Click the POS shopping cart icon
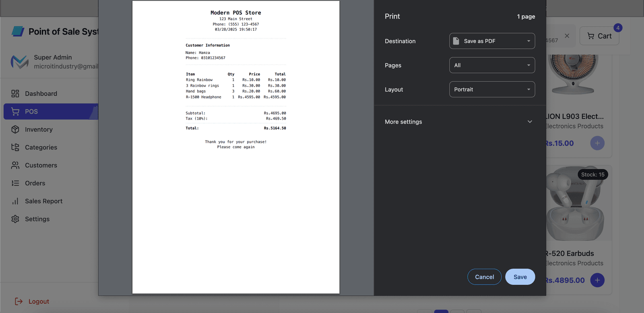This screenshot has height=313, width=644. (15, 112)
